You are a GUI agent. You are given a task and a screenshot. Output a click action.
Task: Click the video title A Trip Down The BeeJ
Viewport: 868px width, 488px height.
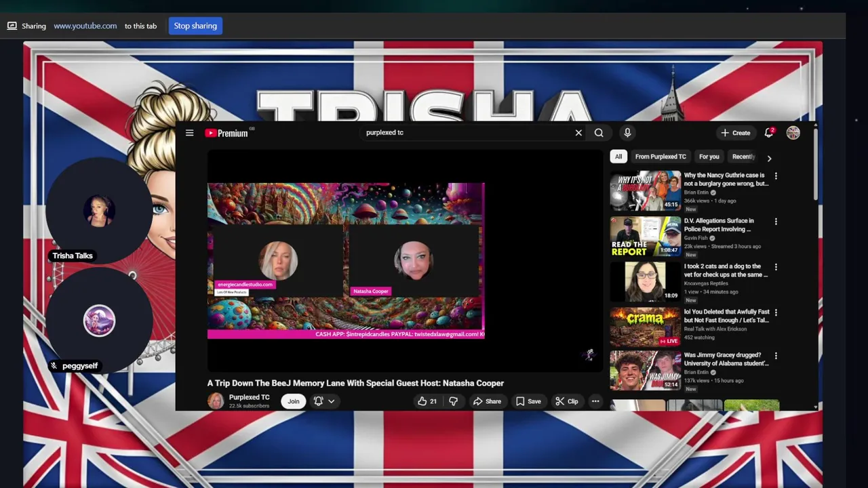355,383
